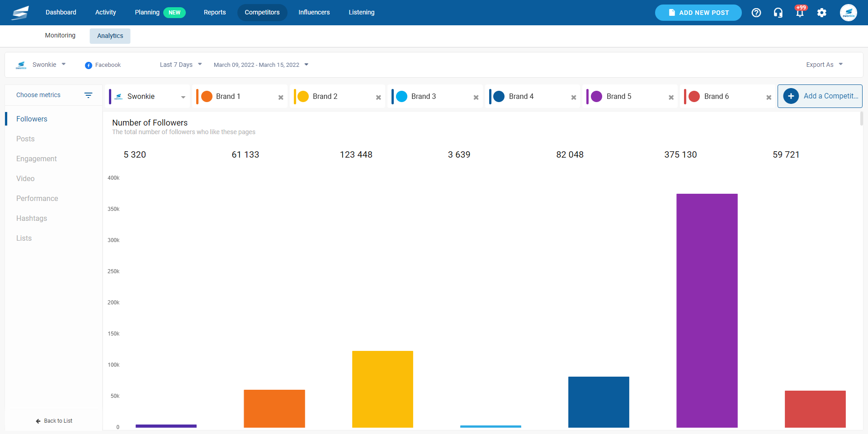Switch to the Analytics tab
This screenshot has width=868, height=434.
coord(110,36)
